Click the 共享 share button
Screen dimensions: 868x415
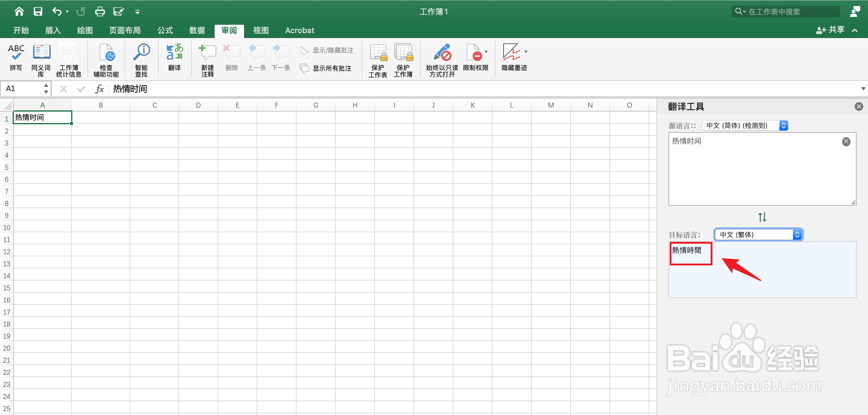(831, 30)
